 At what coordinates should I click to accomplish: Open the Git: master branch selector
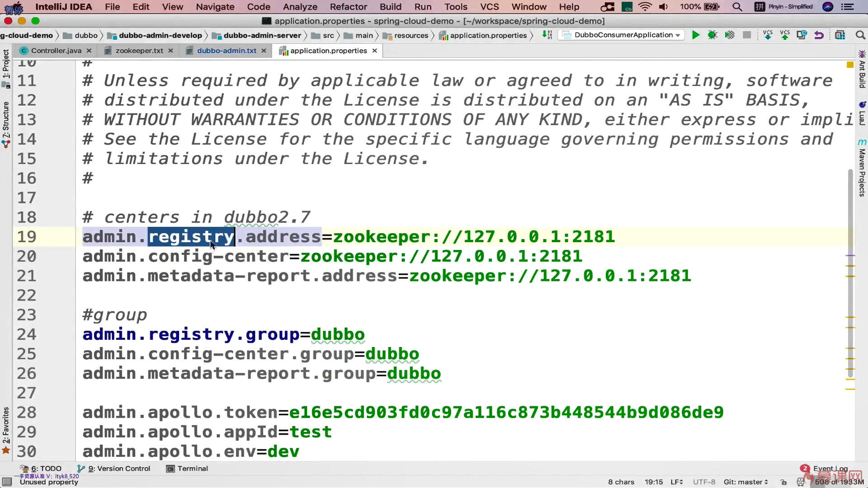[745, 482]
